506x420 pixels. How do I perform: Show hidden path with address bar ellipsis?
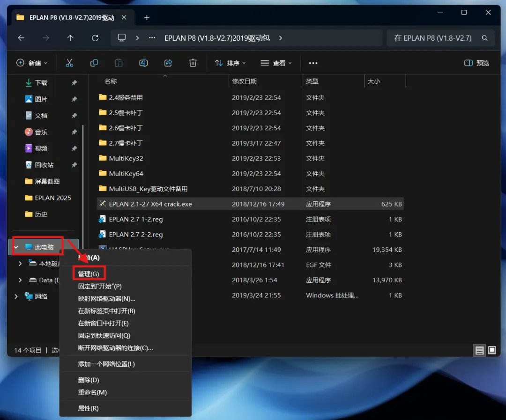(152, 38)
